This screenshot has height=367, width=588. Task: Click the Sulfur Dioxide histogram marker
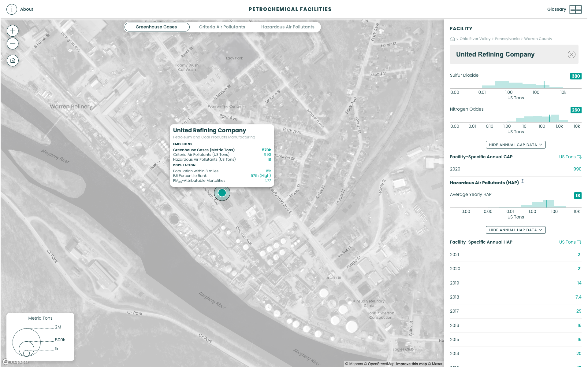[544, 85]
